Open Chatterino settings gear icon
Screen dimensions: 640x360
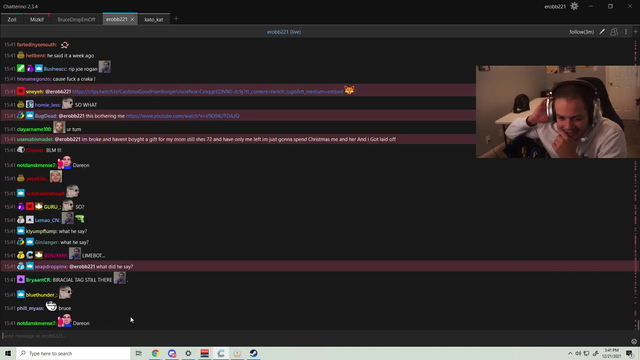574,6
